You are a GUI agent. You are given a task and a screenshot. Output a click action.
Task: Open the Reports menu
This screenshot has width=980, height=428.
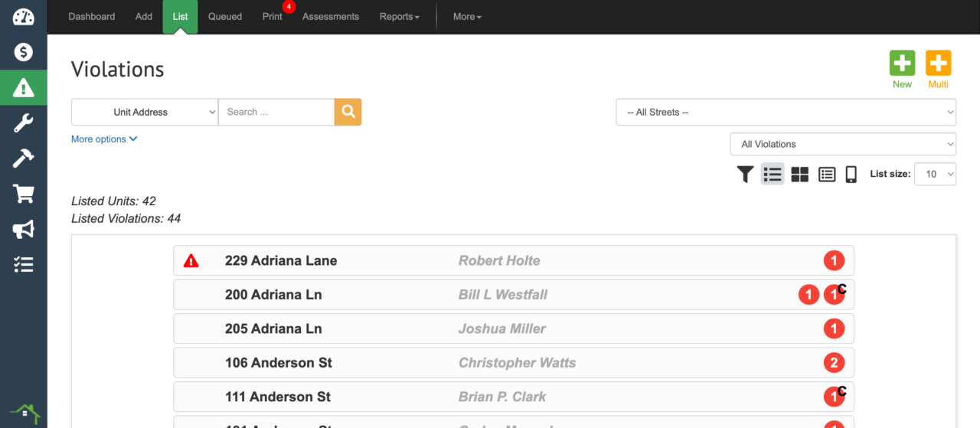coord(399,17)
